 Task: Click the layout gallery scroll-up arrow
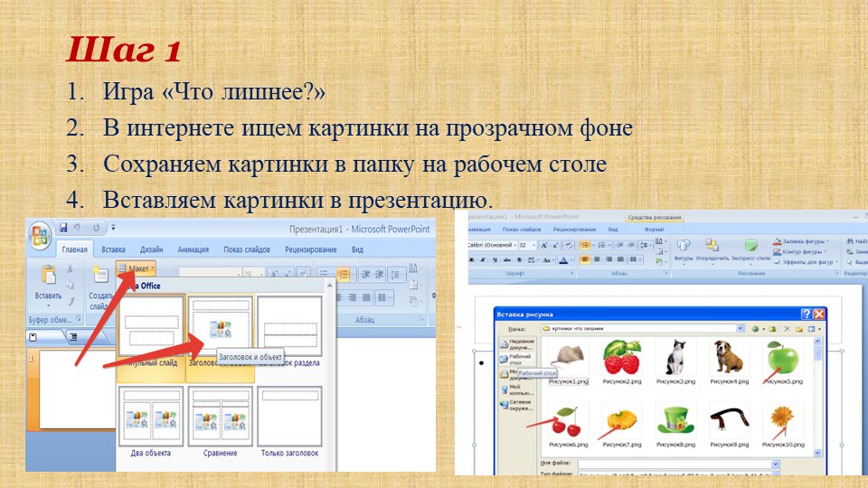pos(330,286)
